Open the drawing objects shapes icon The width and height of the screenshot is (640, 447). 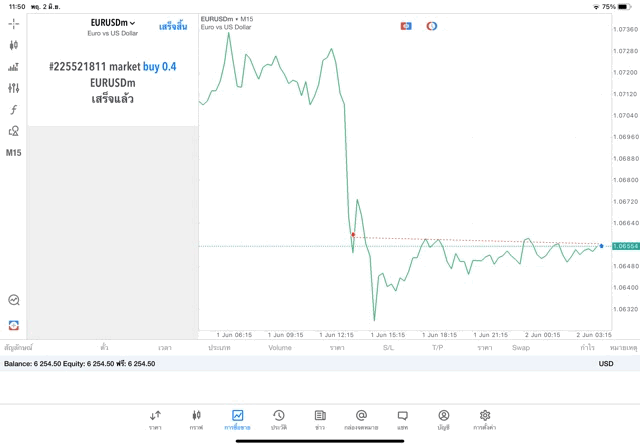[x=14, y=131]
